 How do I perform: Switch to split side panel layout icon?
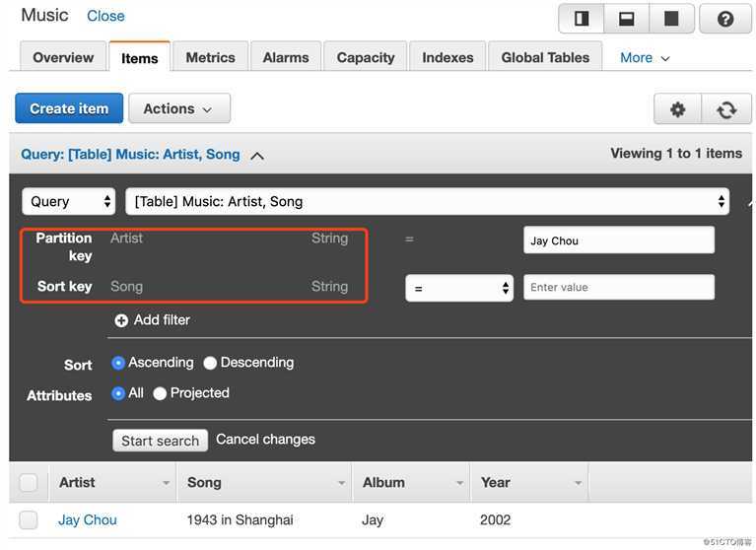coord(582,19)
